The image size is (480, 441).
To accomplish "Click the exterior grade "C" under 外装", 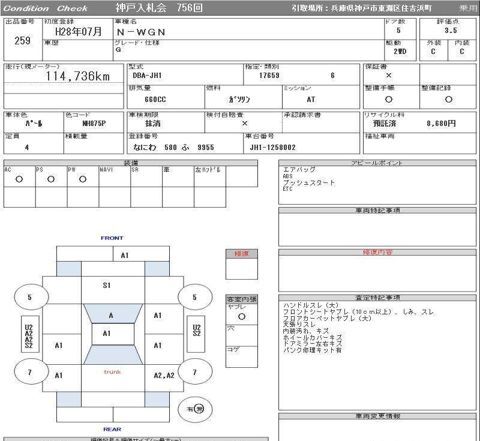I will coord(433,51).
